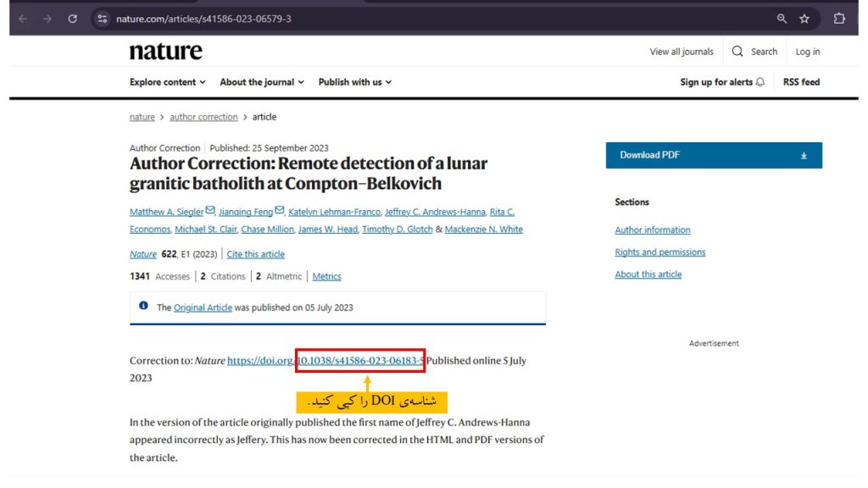Open the Original Article link
Screen dimensions: 868x488
coord(203,308)
